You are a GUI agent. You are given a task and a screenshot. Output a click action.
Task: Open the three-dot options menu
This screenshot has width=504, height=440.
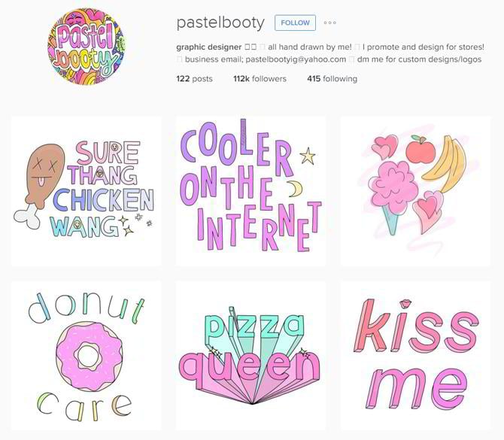[x=329, y=23]
